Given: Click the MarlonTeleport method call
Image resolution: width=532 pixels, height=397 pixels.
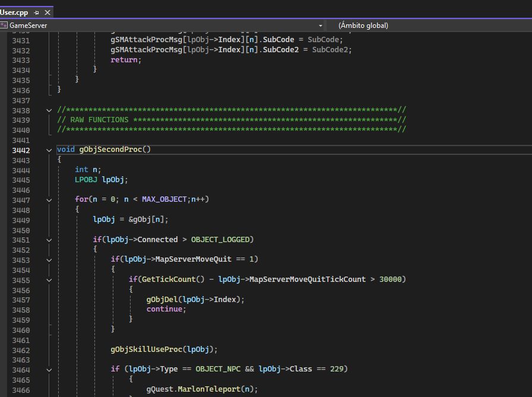Looking at the screenshot, I should pyautogui.click(x=209, y=389).
